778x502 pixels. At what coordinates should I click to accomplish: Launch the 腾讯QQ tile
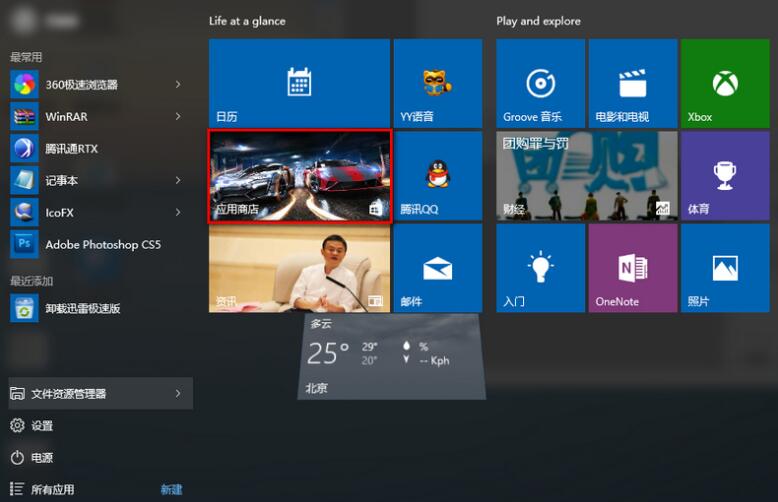point(438,176)
